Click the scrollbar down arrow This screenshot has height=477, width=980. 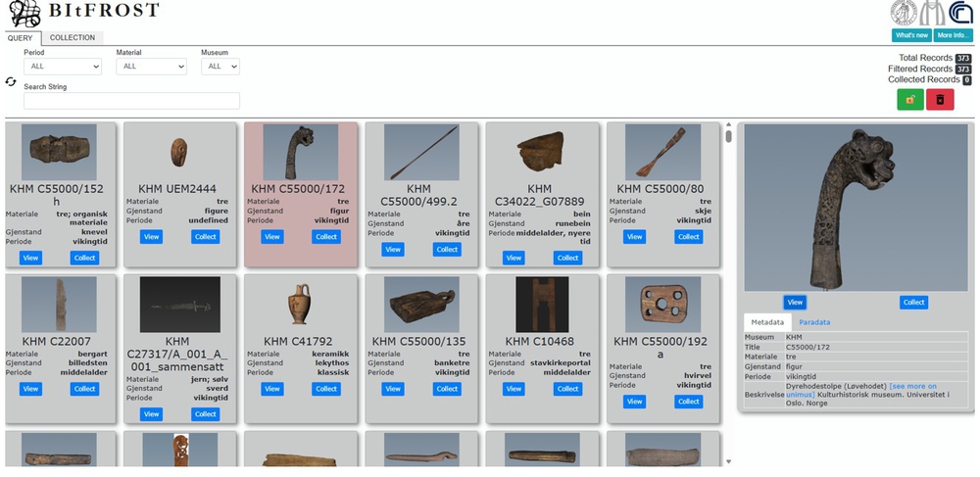[x=729, y=462]
